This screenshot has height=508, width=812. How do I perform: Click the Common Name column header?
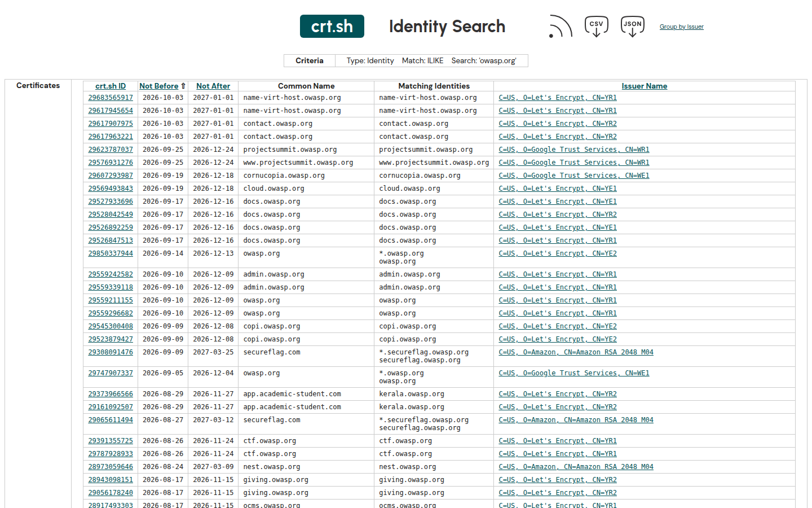pos(306,86)
